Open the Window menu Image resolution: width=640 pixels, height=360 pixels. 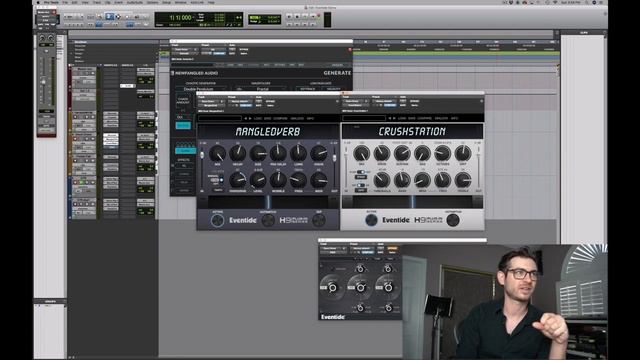[180, 2]
